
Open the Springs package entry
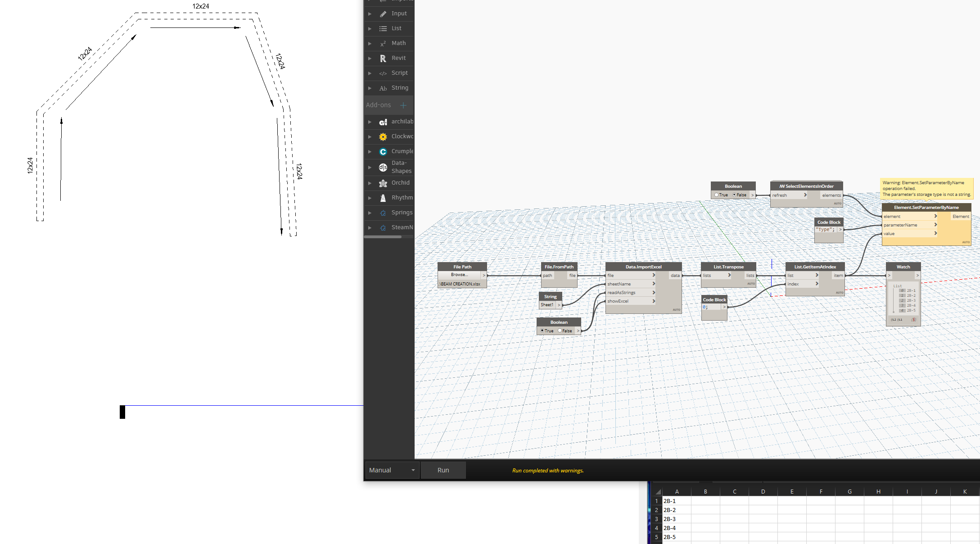[401, 213]
